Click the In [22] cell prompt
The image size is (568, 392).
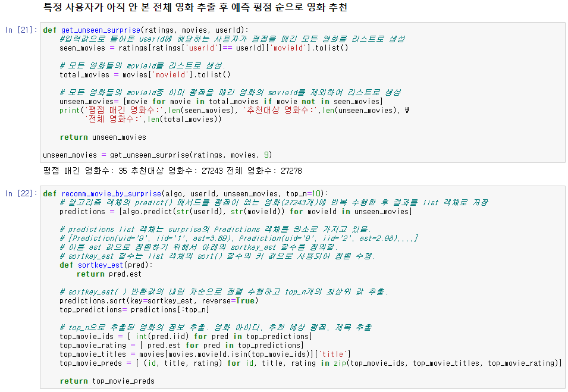(21, 193)
